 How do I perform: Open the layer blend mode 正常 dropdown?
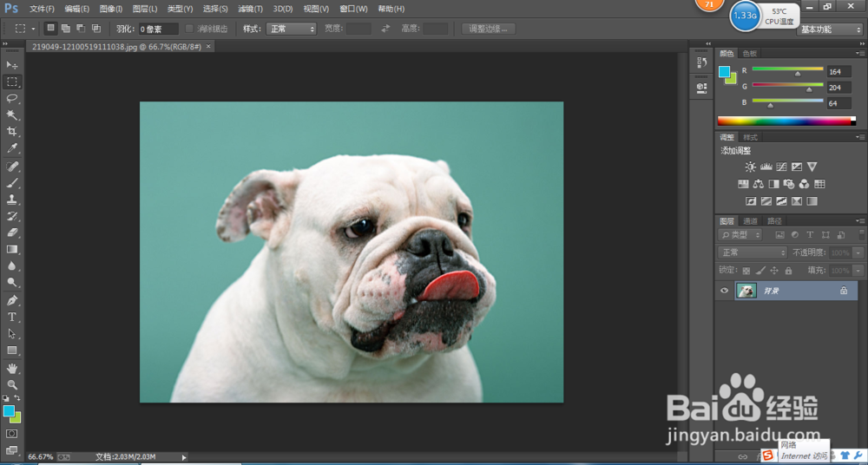753,252
